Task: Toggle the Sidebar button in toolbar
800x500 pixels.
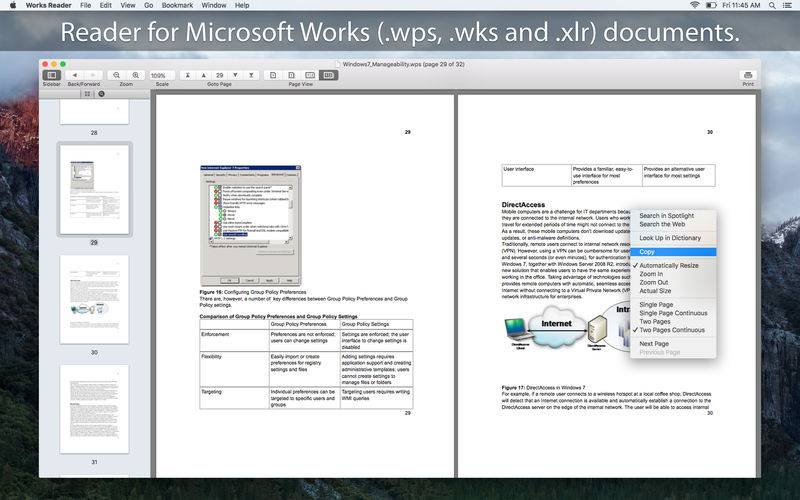Action: 52,75
